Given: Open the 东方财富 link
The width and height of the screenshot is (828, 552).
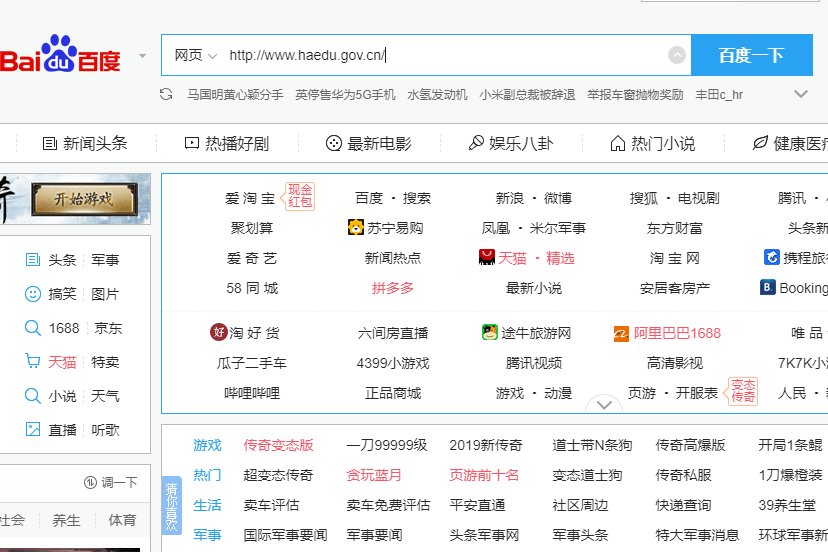Looking at the screenshot, I should [x=675, y=229].
